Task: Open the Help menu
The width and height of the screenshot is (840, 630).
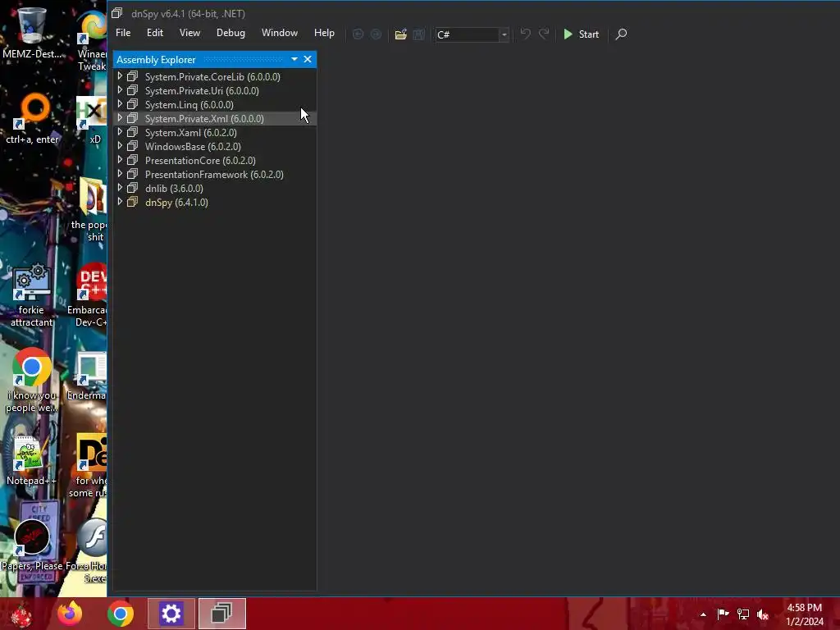Action: coord(324,33)
